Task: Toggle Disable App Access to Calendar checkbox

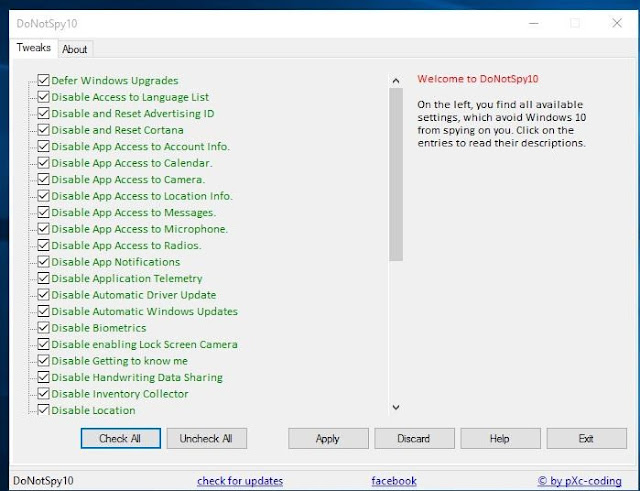Action: [43, 162]
